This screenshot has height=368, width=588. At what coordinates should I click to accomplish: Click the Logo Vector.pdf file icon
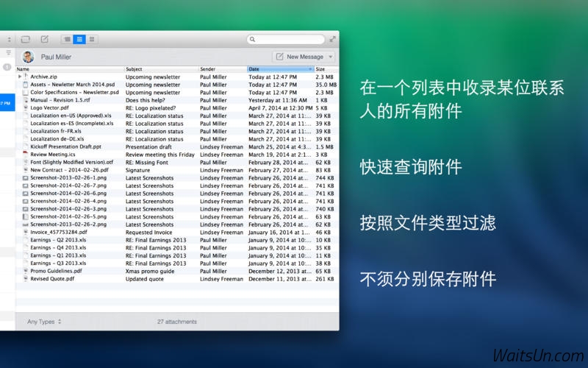(26, 107)
